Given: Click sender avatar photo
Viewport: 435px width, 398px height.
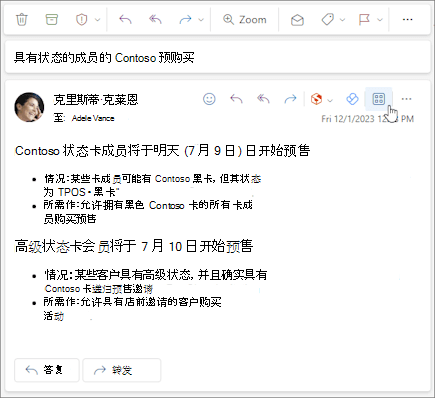Looking at the screenshot, I should click(29, 107).
